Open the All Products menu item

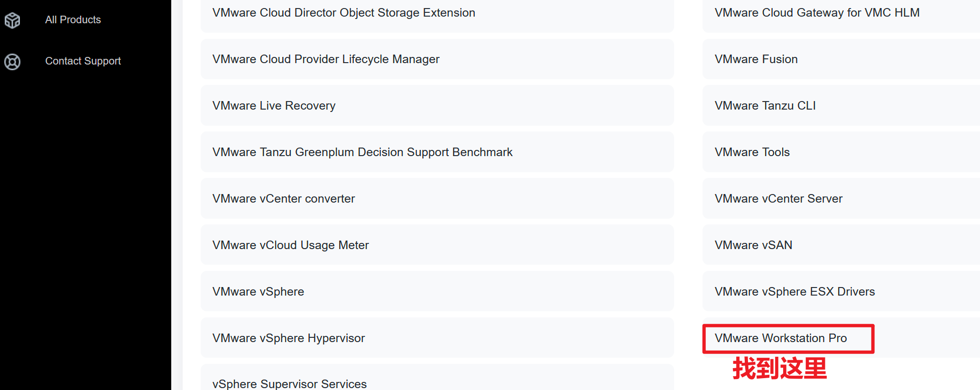point(73,20)
